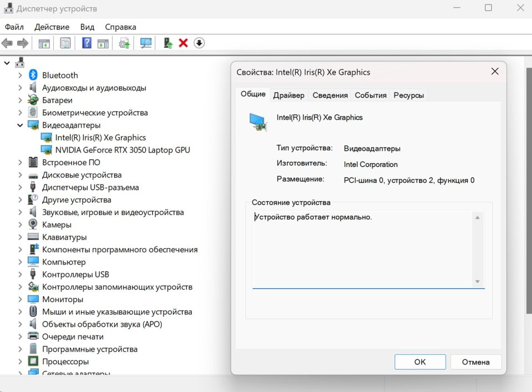Expand the Клавиатуры node
The height and width of the screenshot is (392, 532).
[x=21, y=237]
